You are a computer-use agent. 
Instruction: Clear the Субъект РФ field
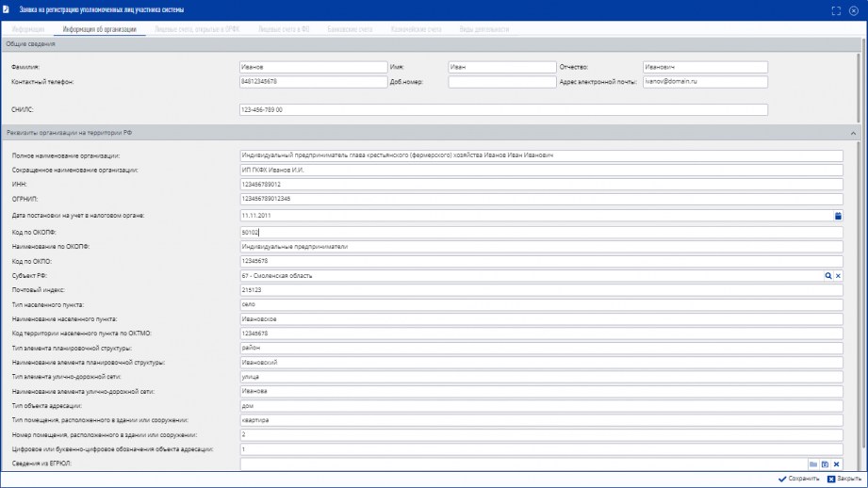coord(838,275)
